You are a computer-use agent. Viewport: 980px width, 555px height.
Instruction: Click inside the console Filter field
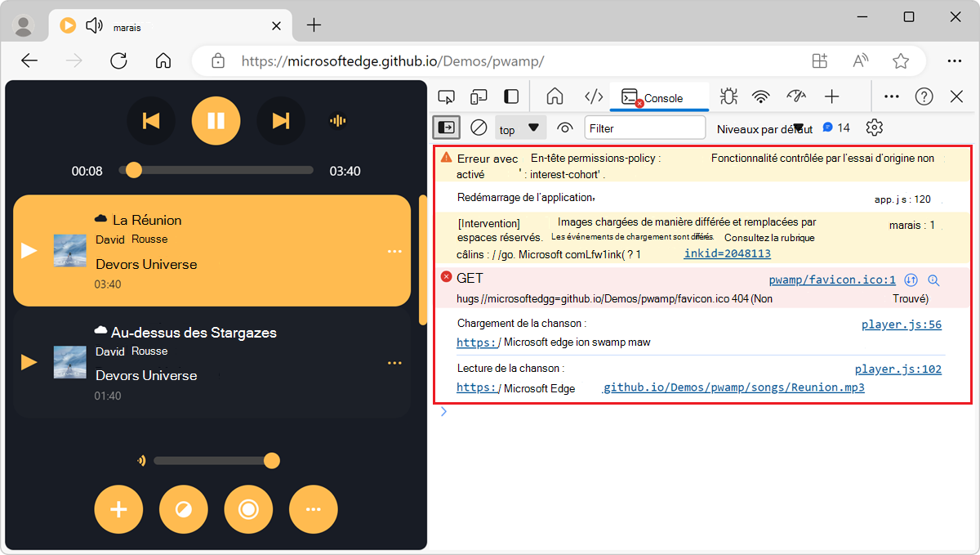(x=645, y=128)
